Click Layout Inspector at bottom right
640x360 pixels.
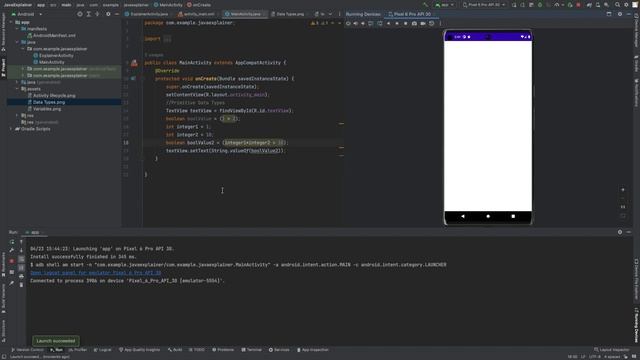tap(612, 350)
